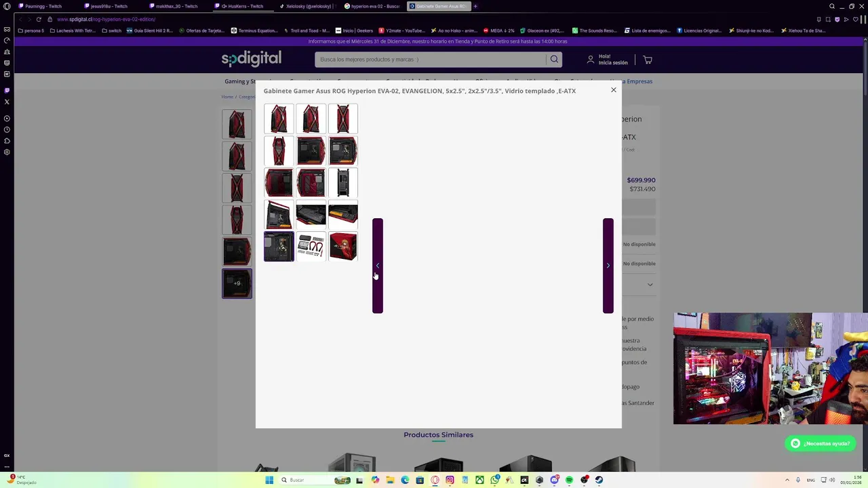The width and height of the screenshot is (868, 488).
Task: Open 'Gaming y Streaming' menu
Action: click(240, 81)
